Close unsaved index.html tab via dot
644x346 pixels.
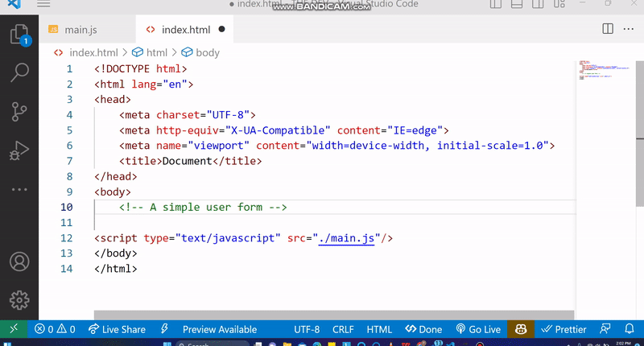[x=222, y=29]
